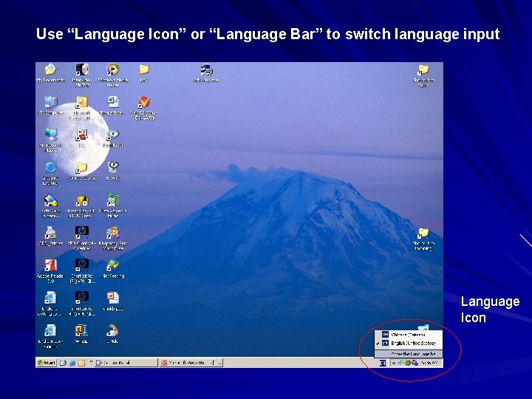Switch to PowerPoint window in taskbar

pyautogui.click(x=191, y=363)
